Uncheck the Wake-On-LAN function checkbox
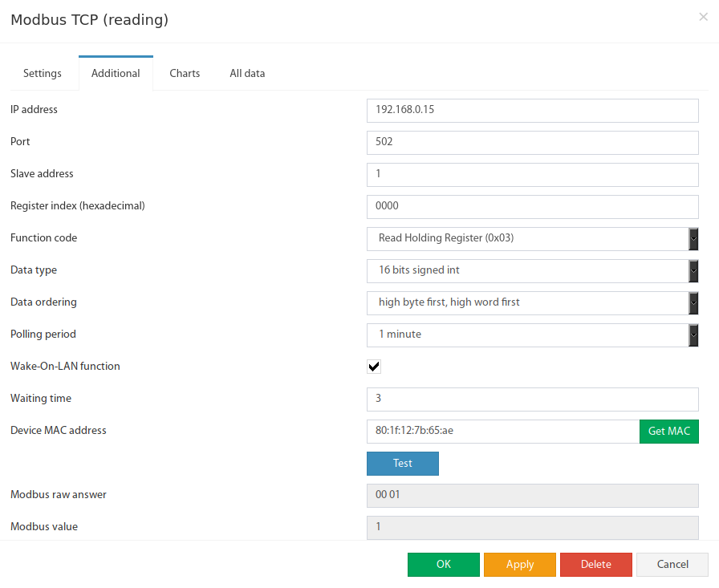 click(374, 366)
